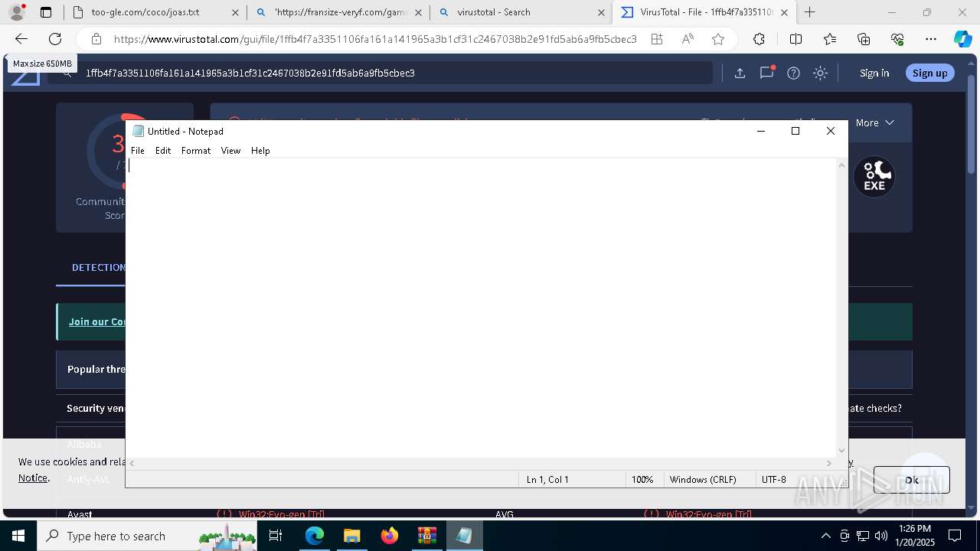Image resolution: width=980 pixels, height=551 pixels.
Task: Open Browser essentials heart icon
Action: tap(897, 39)
